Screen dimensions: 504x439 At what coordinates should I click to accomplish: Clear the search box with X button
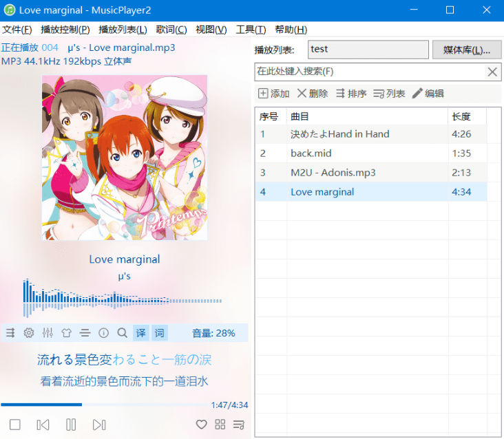pyautogui.click(x=492, y=72)
